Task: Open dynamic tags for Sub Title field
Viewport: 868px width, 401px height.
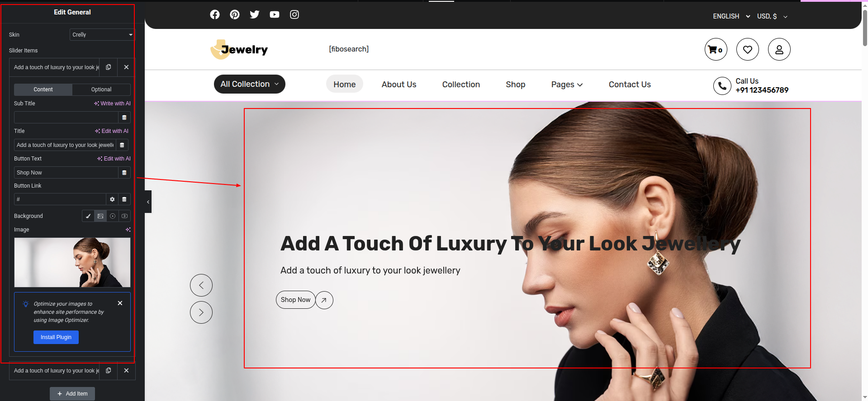Action: 124,118
